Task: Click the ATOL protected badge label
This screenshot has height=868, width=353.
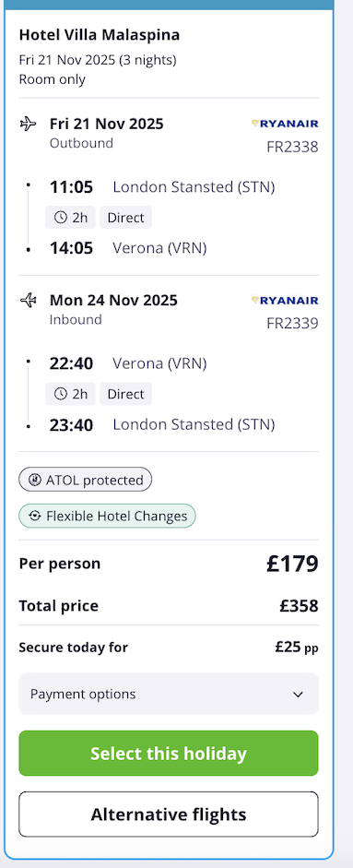Action: [95, 480]
